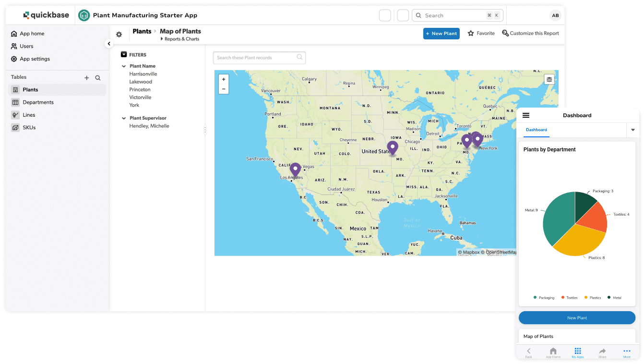Filter by Lakewood plant
644x364 pixels.
tap(141, 82)
